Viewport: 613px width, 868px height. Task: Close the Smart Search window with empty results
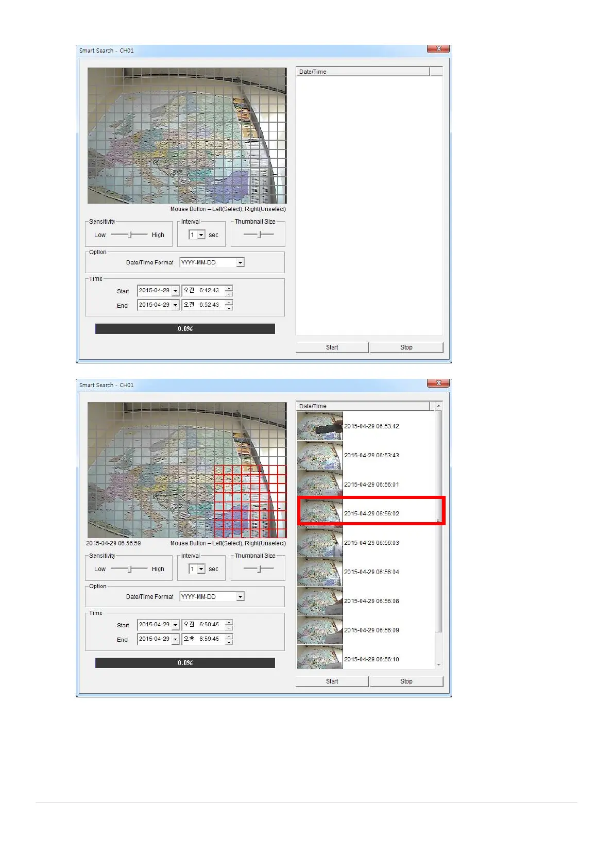[x=438, y=48]
